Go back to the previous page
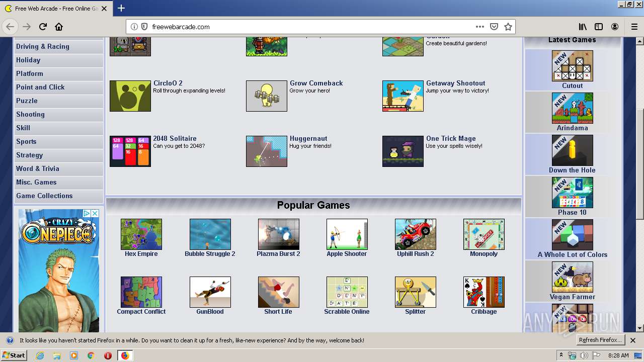 (10, 27)
